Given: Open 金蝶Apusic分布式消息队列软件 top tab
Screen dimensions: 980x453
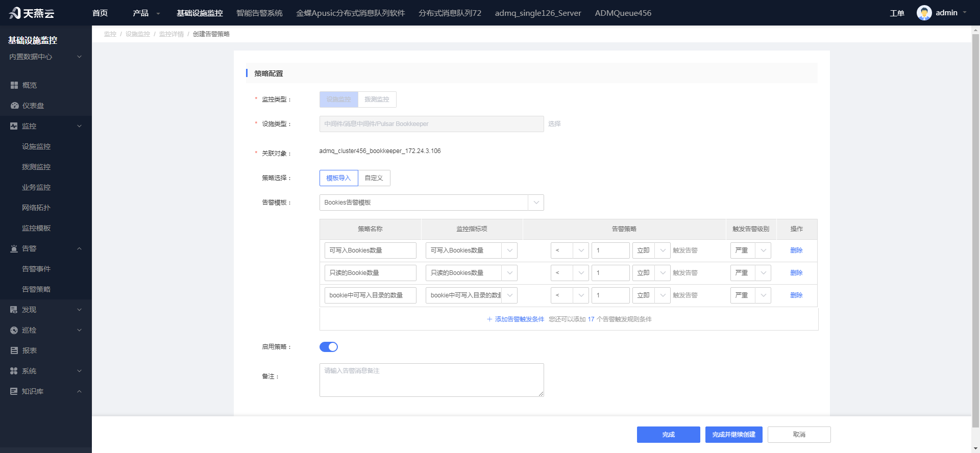Looking at the screenshot, I should [x=351, y=13].
